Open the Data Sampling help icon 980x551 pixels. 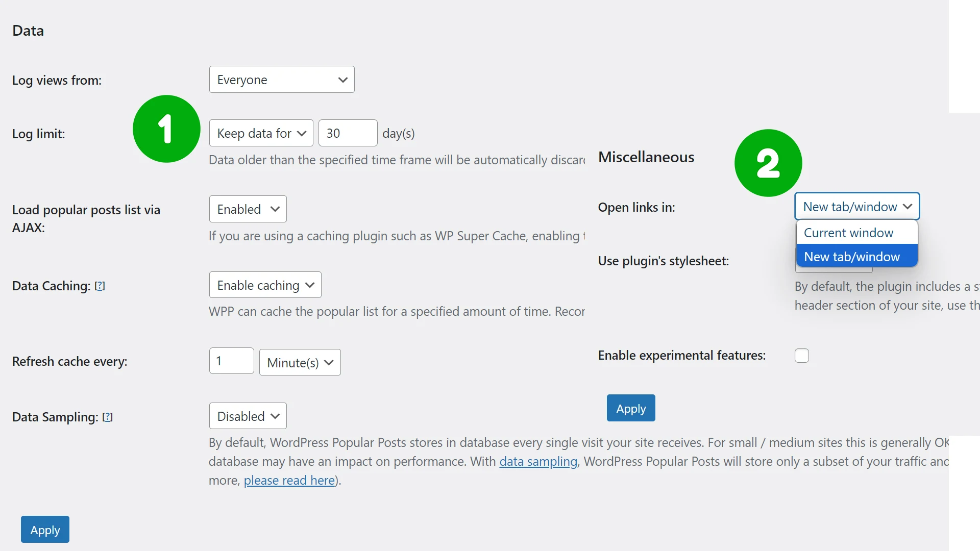tap(108, 417)
